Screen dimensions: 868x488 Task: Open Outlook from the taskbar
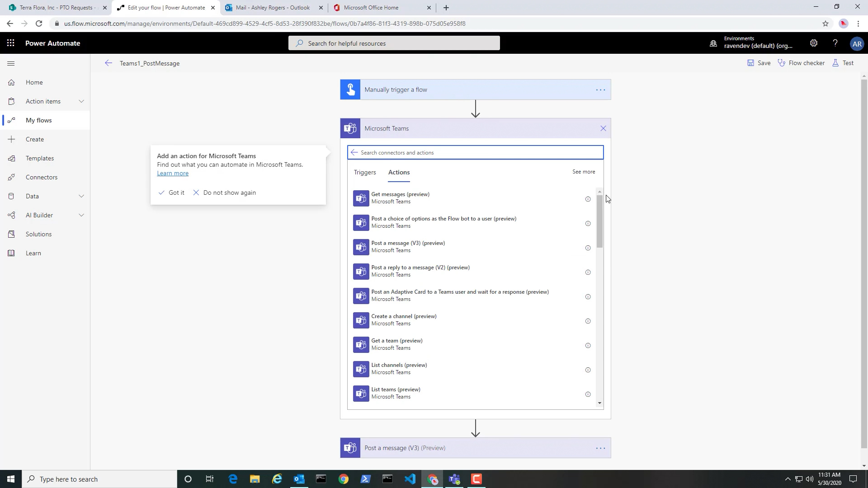pyautogui.click(x=299, y=479)
